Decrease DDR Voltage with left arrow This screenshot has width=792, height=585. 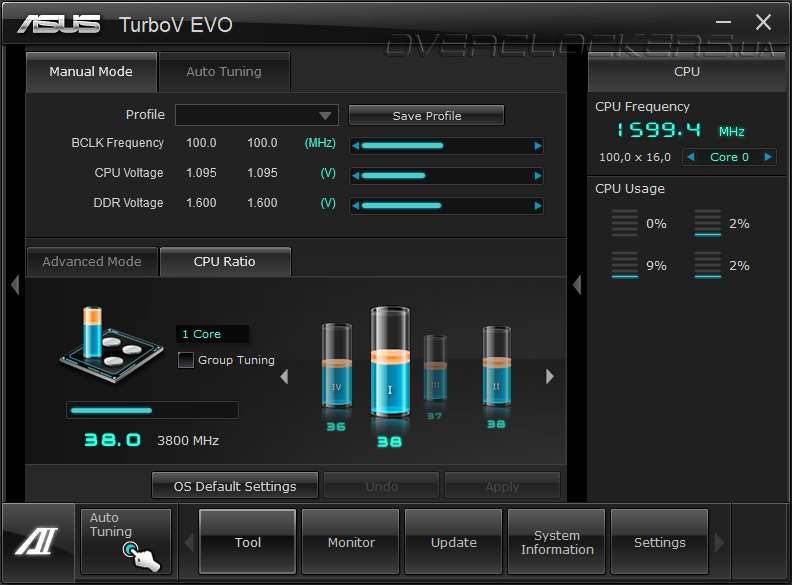(x=356, y=206)
